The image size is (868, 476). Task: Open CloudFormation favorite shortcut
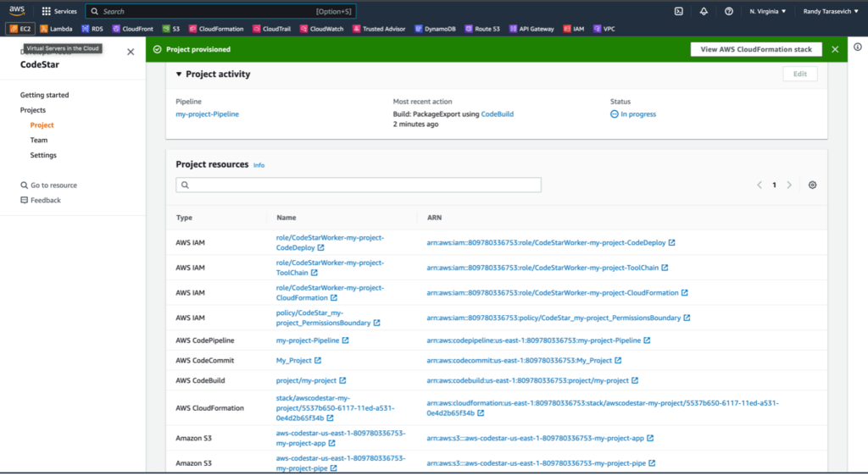[x=216, y=29]
